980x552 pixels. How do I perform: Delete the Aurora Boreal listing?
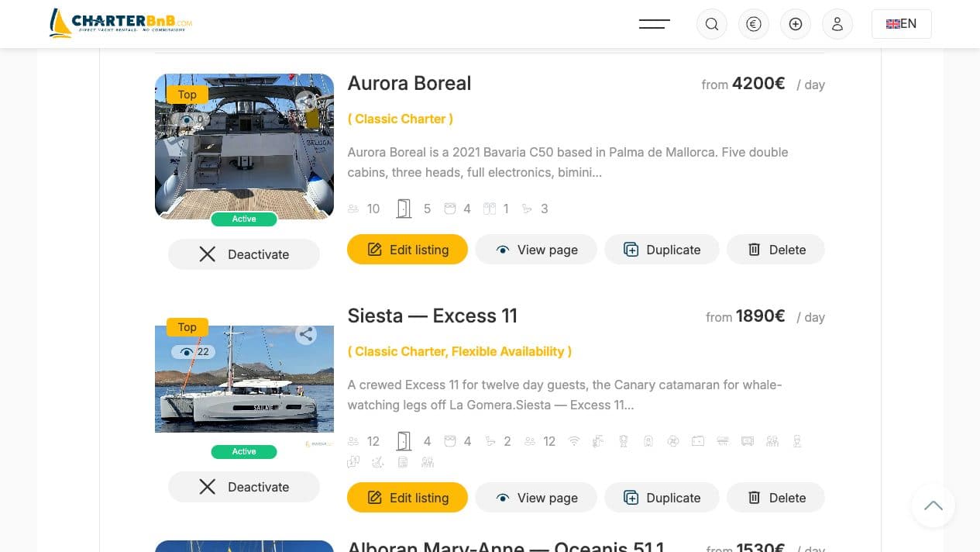click(x=775, y=250)
